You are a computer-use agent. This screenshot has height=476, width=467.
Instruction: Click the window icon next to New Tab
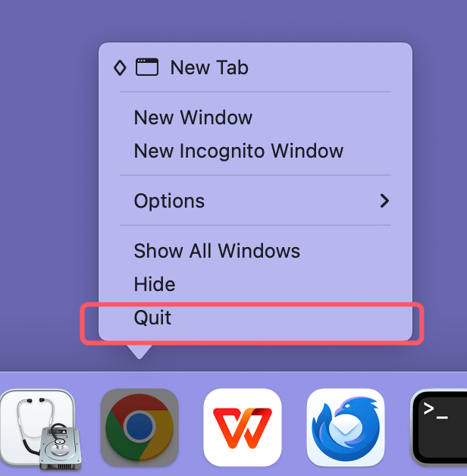147,67
